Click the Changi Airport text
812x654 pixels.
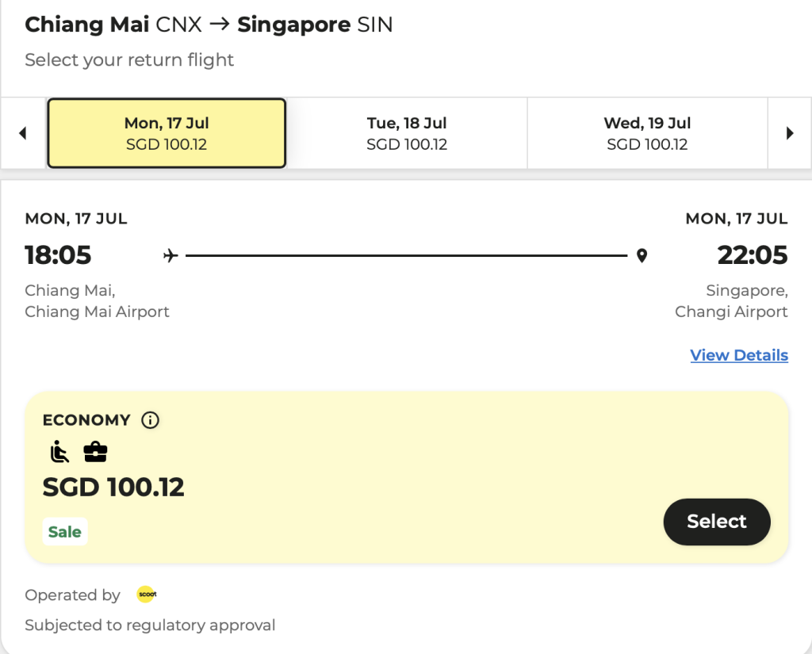click(731, 312)
